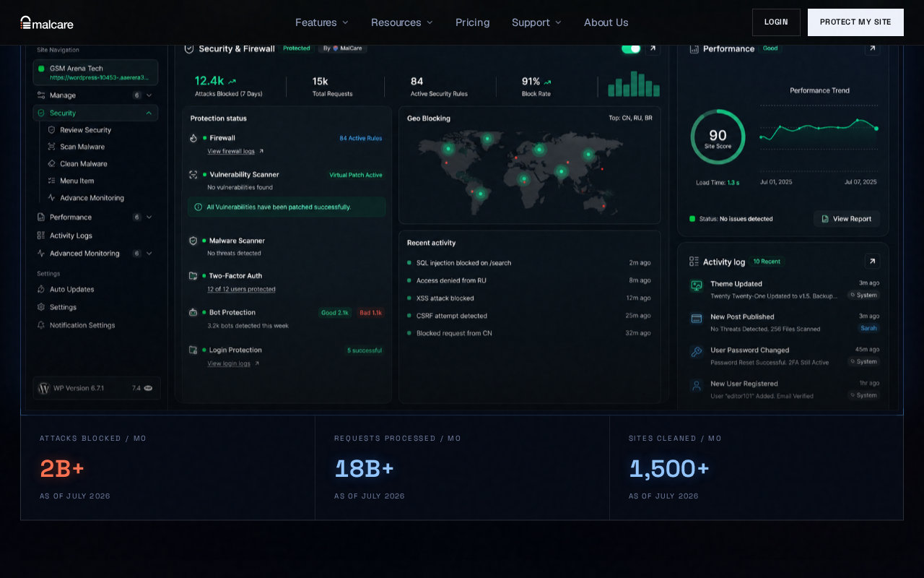This screenshot has width=924, height=578.
Task: Click the PROTECT MY SITE button
Action: click(x=855, y=22)
